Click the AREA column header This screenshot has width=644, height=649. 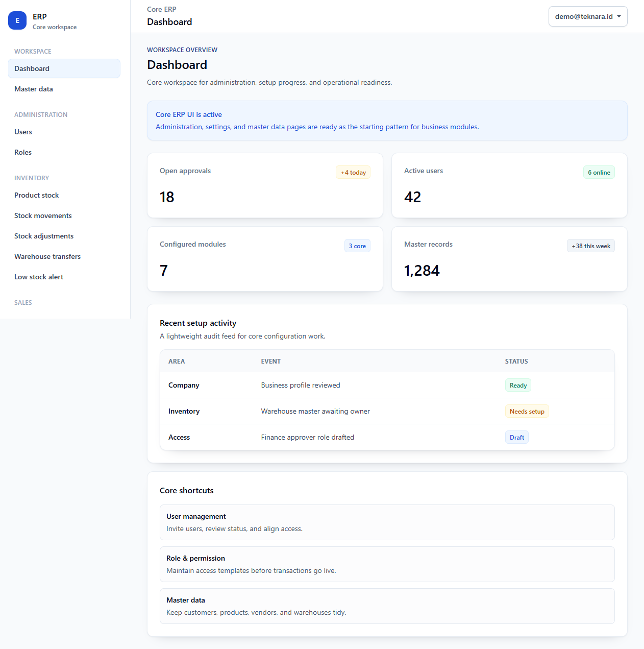[x=177, y=362]
